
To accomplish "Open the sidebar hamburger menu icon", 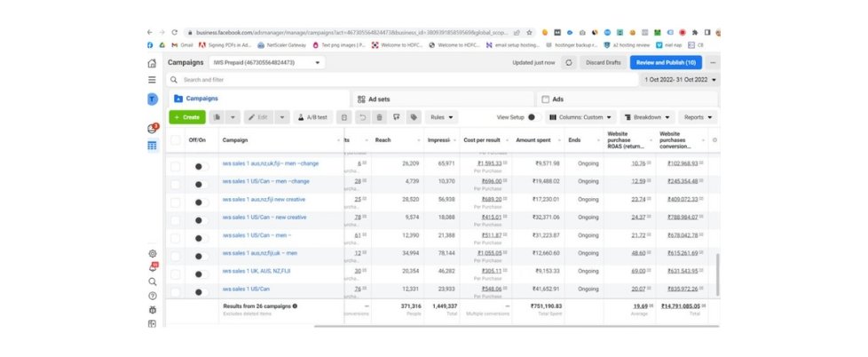I will [152, 80].
